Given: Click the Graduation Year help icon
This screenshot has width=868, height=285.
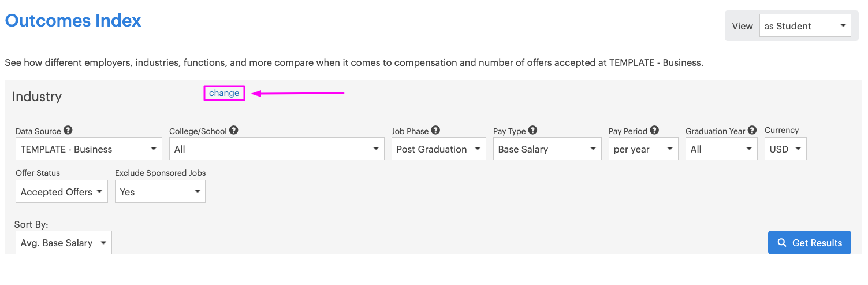Looking at the screenshot, I should coord(752,131).
